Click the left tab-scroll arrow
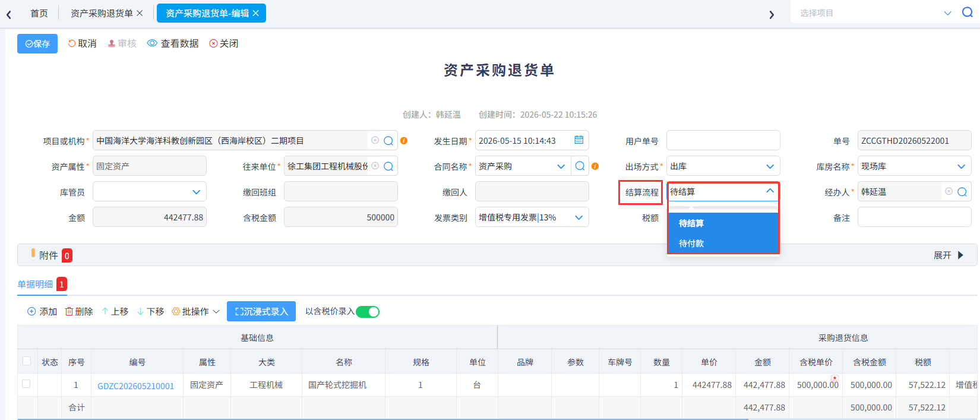980x420 pixels. (x=9, y=15)
